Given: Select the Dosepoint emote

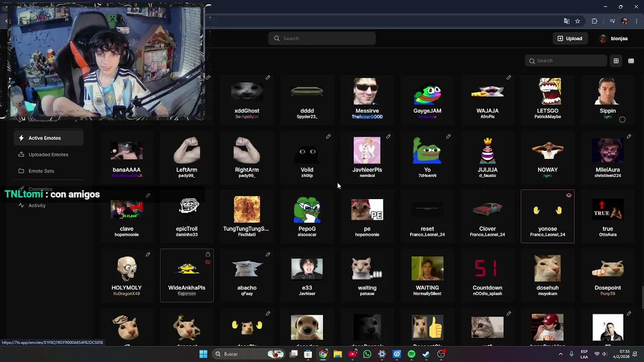Looking at the screenshot, I should point(608,276).
